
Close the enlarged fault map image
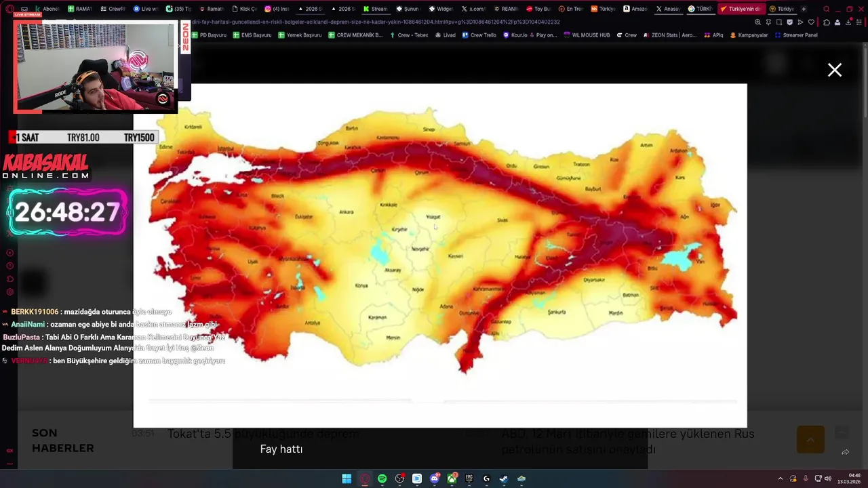[x=835, y=70]
